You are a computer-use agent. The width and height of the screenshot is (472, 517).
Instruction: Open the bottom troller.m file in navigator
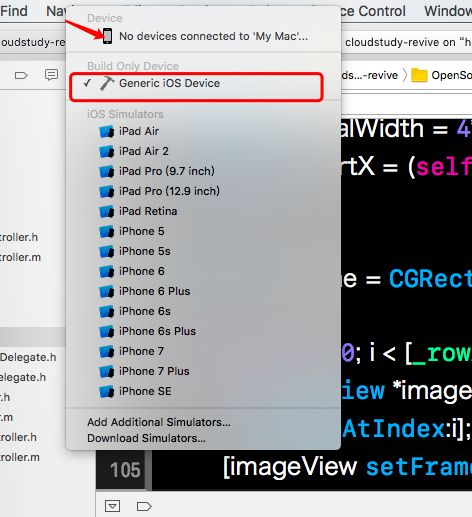click(20, 457)
